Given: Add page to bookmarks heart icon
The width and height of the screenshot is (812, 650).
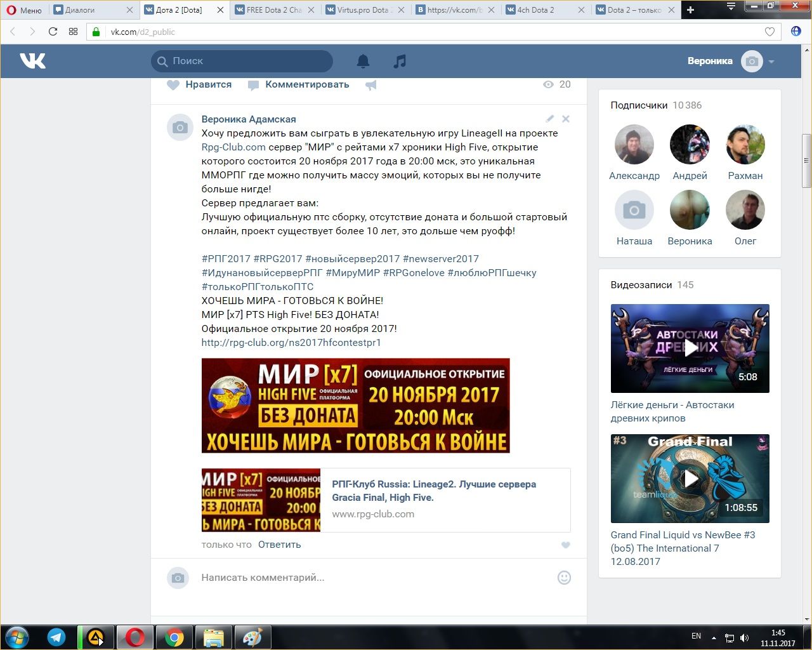Looking at the screenshot, I should tap(769, 32).
